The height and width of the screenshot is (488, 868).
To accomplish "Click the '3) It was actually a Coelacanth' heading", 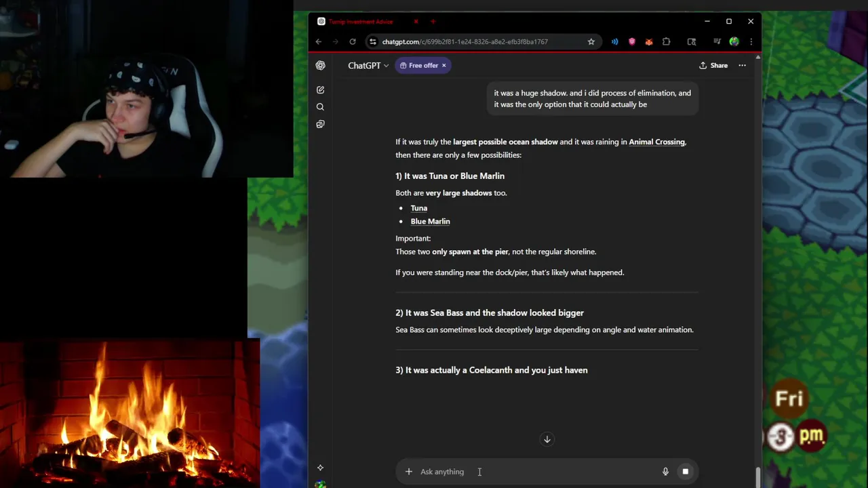I will (492, 370).
